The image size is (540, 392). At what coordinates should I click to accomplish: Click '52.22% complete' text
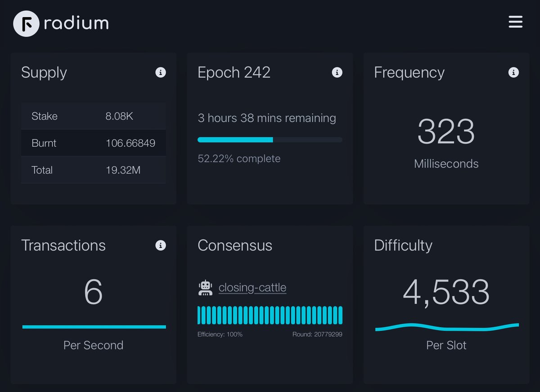[239, 159]
